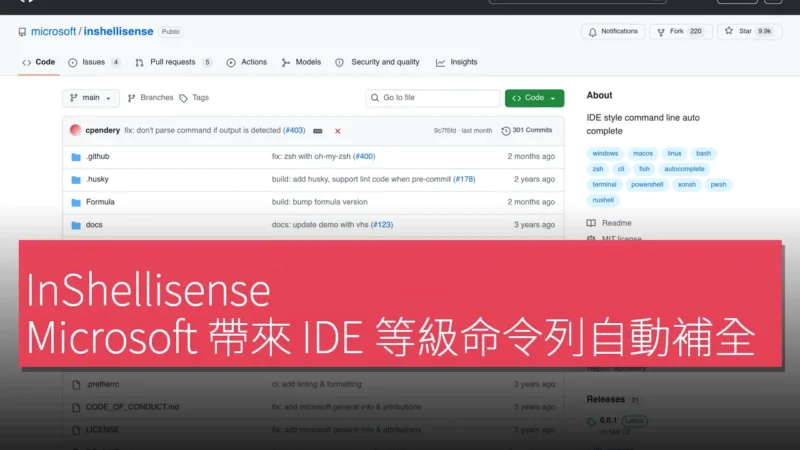
Task: Select the xonsh topic tag
Action: tap(687, 185)
